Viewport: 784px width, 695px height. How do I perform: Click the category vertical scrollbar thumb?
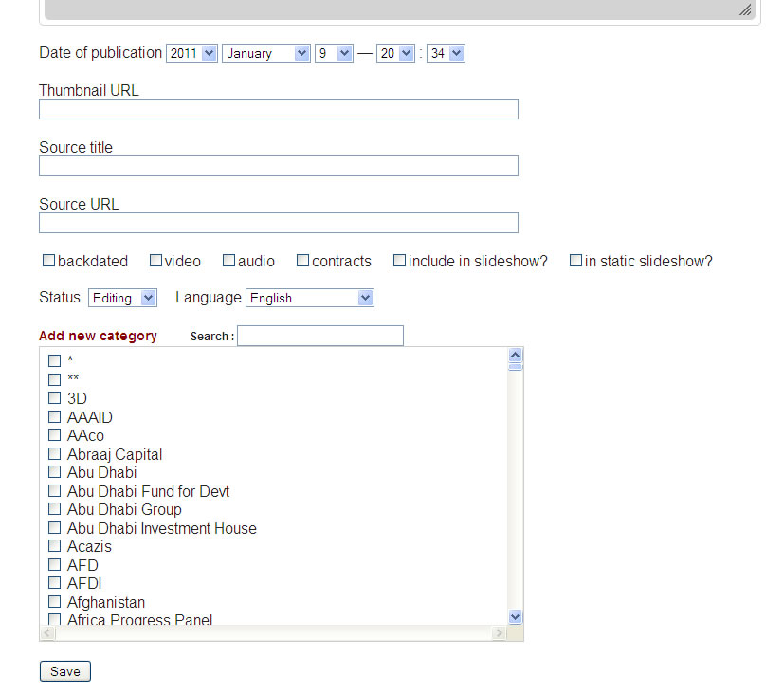tap(515, 367)
